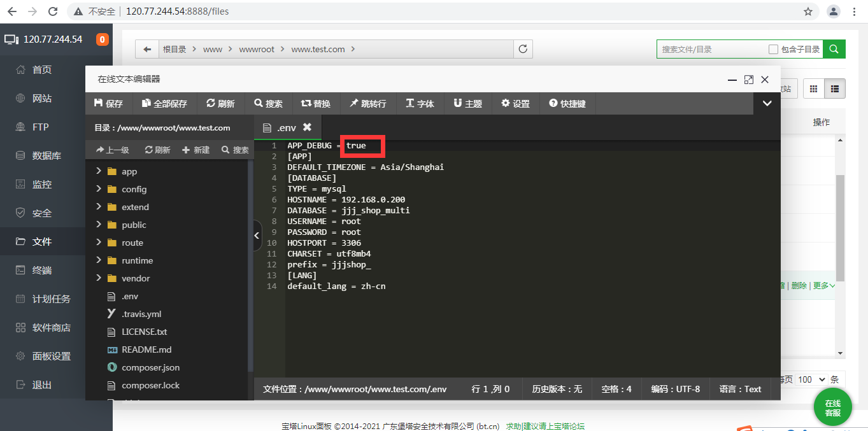Search files via tree panel 搜索 button
Image resolution: width=868 pixels, height=431 pixels.
point(235,150)
